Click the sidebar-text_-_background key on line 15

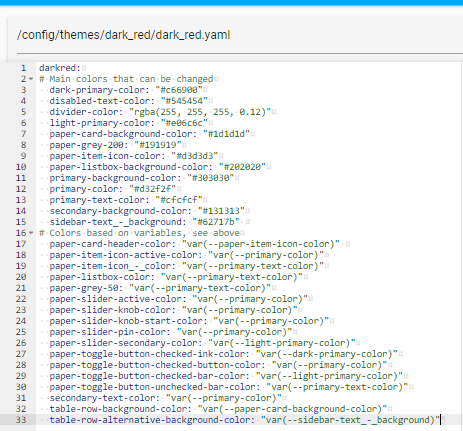click(x=118, y=222)
